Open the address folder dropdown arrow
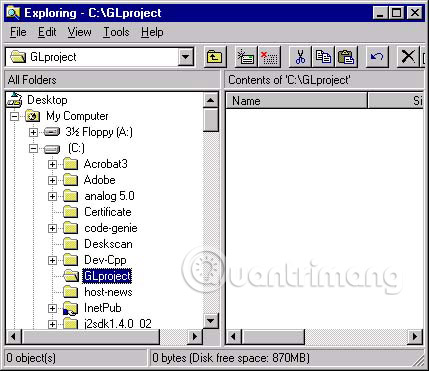429x371 pixels. 186,57
